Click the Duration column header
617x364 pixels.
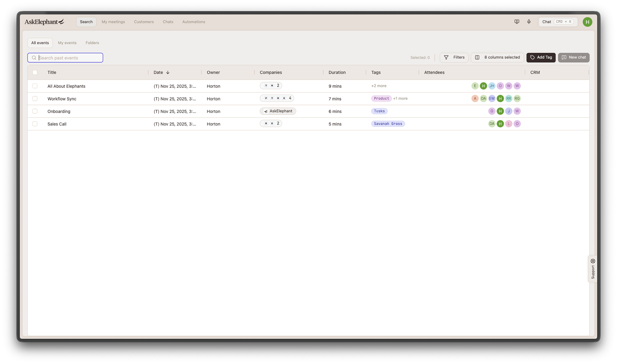click(x=337, y=73)
